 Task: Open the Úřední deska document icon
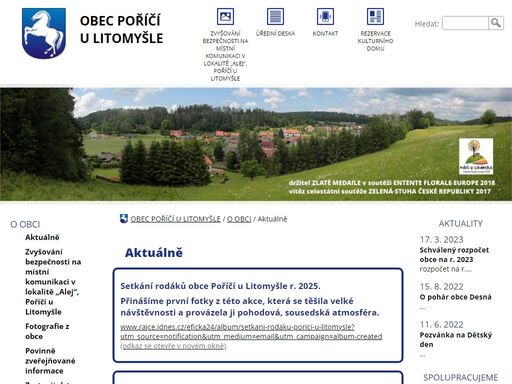coord(275,16)
